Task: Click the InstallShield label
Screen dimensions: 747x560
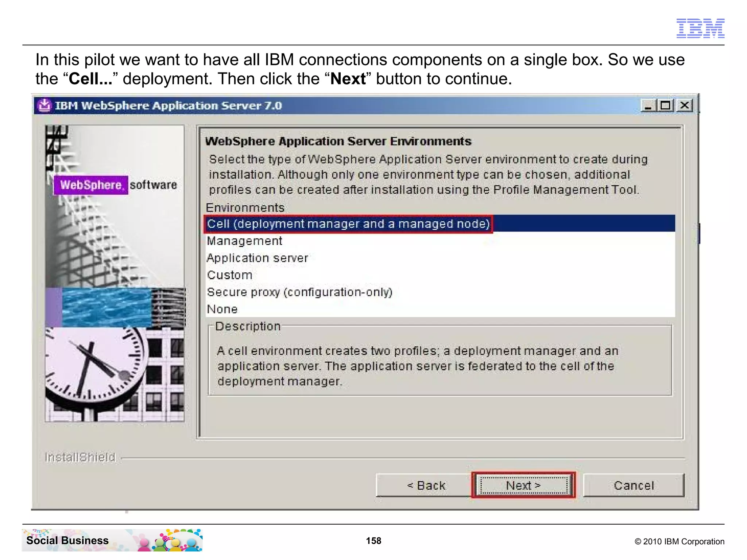Action: 80,457
